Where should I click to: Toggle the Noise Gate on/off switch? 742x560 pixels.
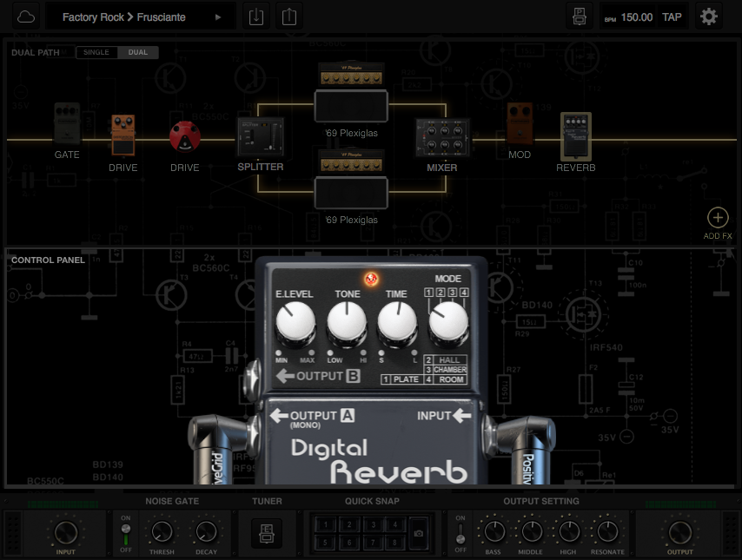[125, 531]
